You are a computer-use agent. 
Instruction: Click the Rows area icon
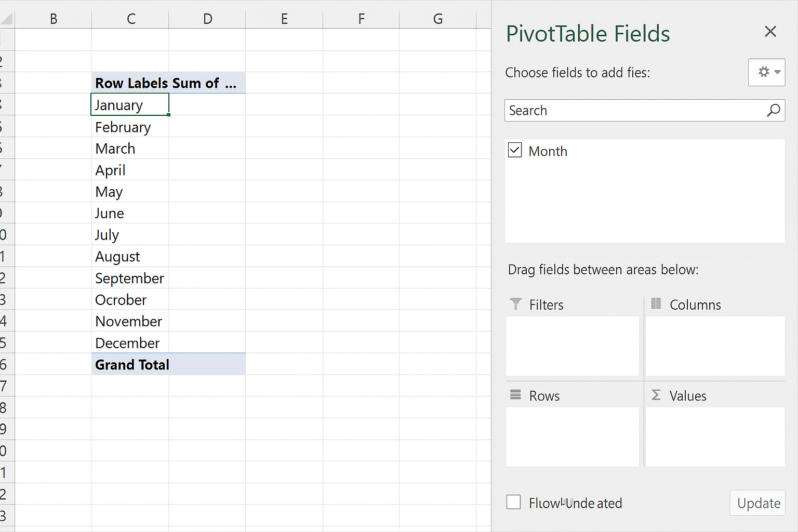(x=515, y=395)
